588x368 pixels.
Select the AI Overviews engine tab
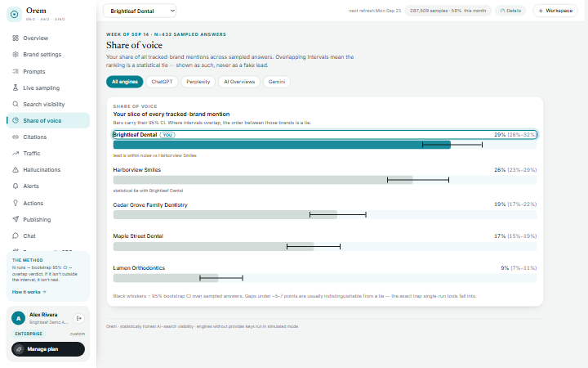click(239, 82)
